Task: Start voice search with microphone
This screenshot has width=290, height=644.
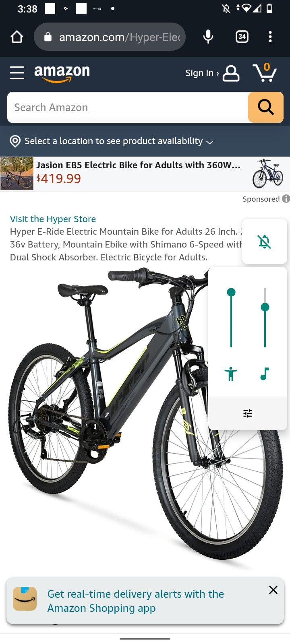Action: (208, 37)
